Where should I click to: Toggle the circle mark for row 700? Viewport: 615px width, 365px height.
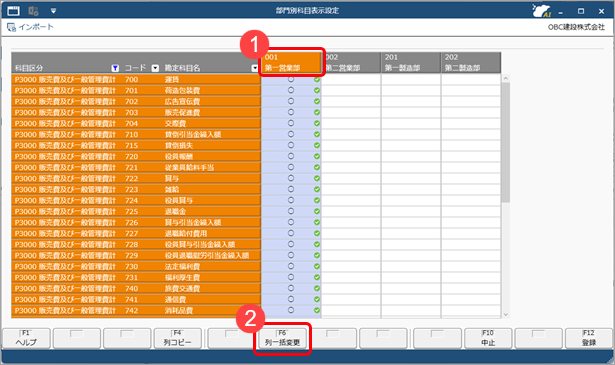tap(291, 79)
